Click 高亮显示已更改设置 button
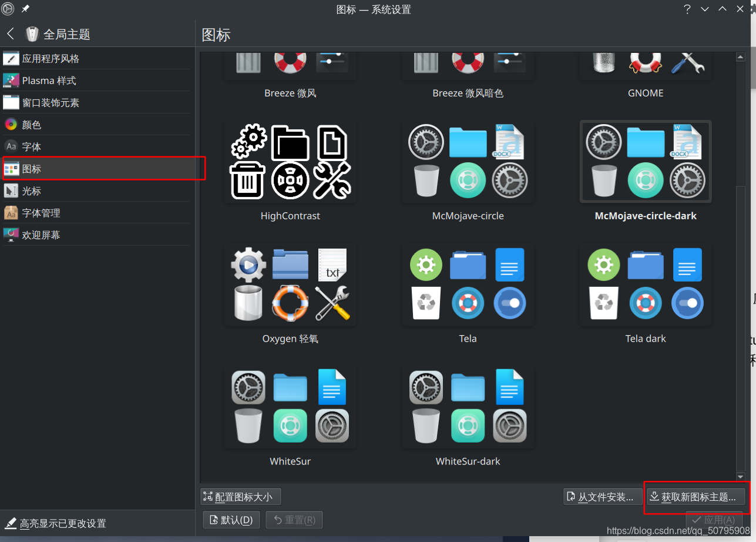The height and width of the screenshot is (542, 756). [56, 523]
